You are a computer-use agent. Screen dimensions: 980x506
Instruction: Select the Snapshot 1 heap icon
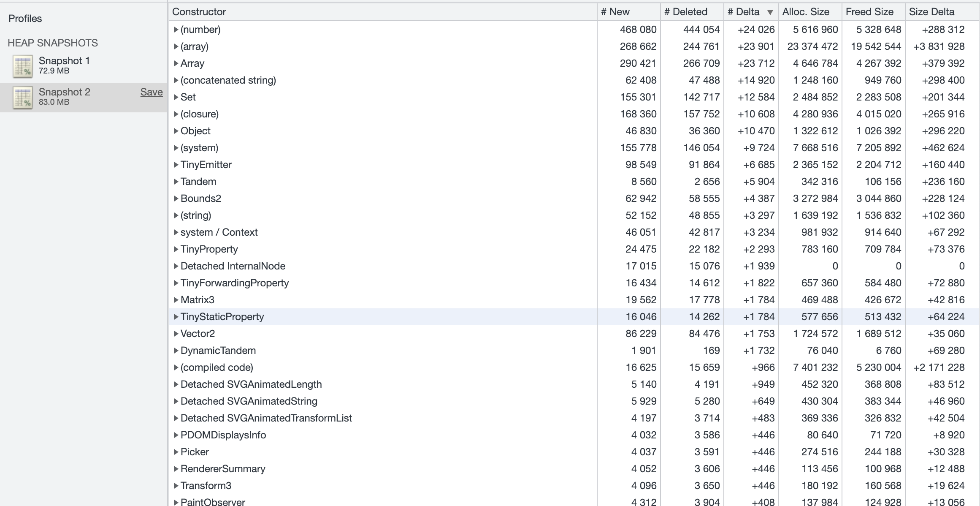click(22, 65)
